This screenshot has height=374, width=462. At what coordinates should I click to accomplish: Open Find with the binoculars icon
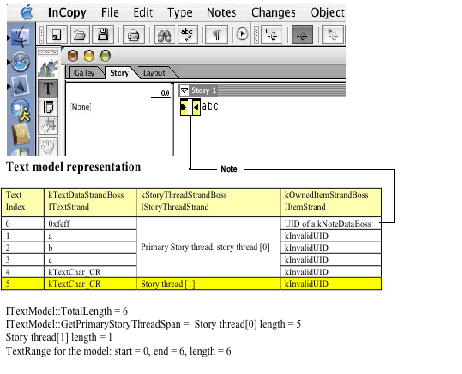click(x=165, y=35)
